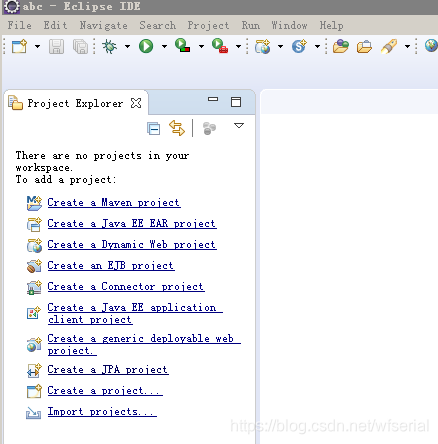Click the Eclipse logo in title bar
The image size is (438, 444).
[12, 7]
